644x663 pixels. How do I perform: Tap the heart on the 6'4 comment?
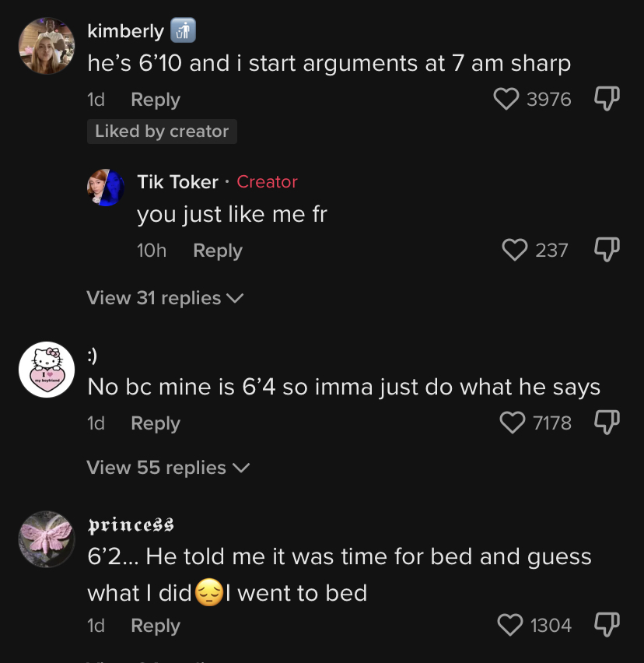pyautogui.click(x=512, y=423)
